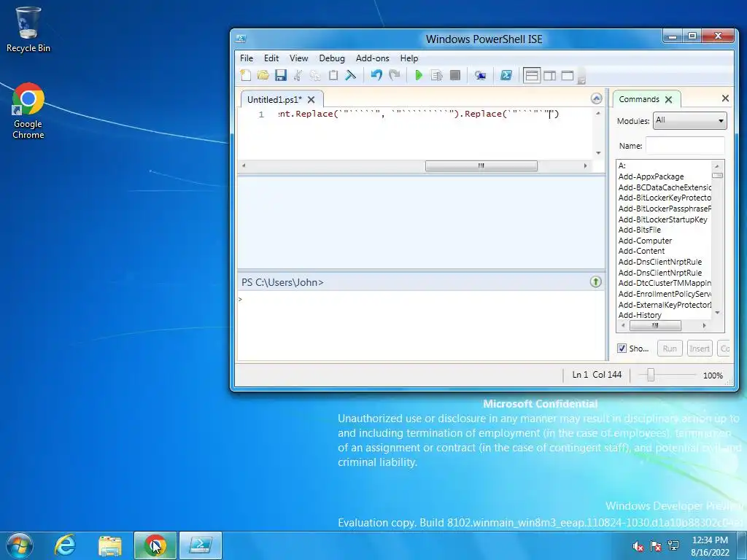Select Add-Computer in command list
Screen dimensions: 747x560
click(x=645, y=241)
